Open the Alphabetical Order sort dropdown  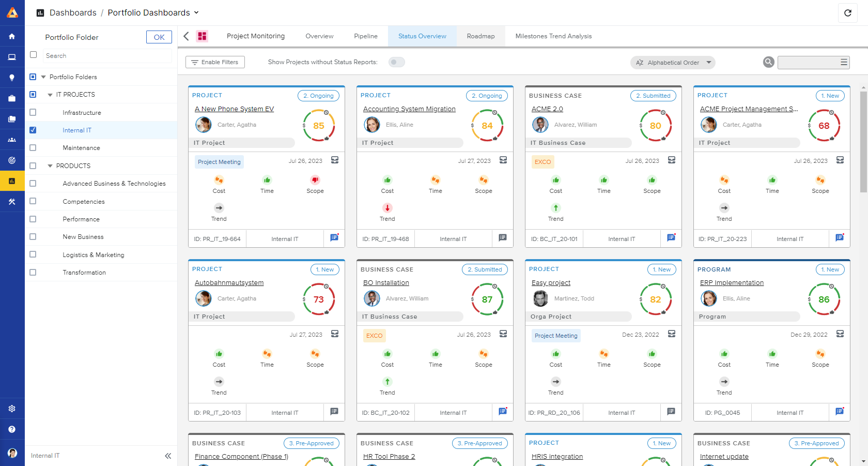click(x=672, y=62)
